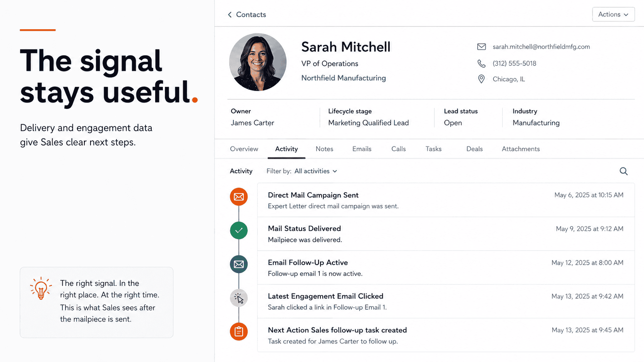Image resolution: width=644 pixels, height=362 pixels.
Task: Click the VP of Operations job title
Action: click(330, 64)
